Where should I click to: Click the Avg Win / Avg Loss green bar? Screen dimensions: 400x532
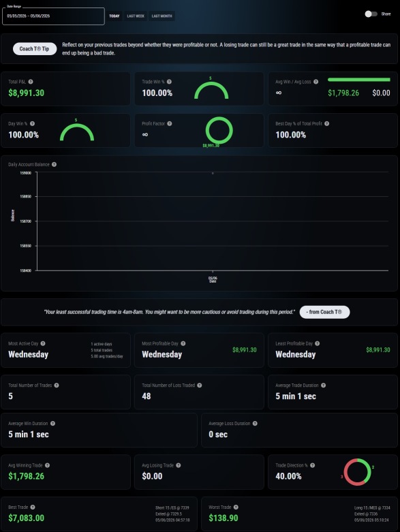359,80
